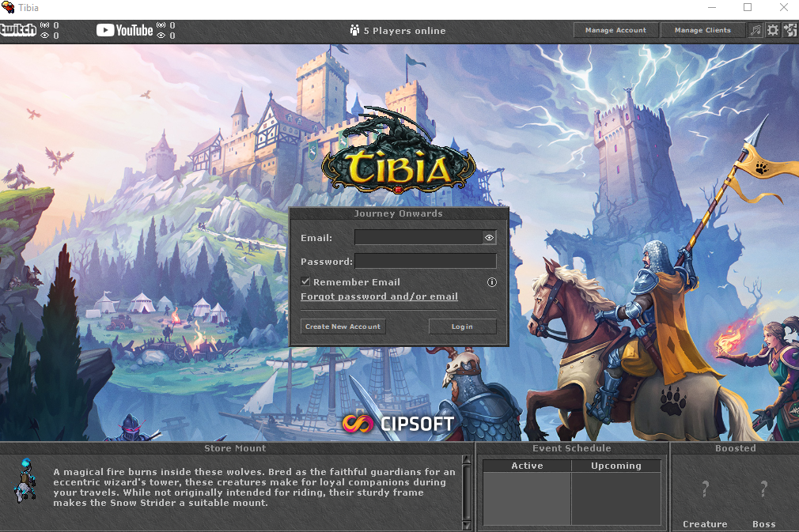Screen dimensions: 799x532
Task: Click the Event Schedule panel title
Action: pos(572,448)
